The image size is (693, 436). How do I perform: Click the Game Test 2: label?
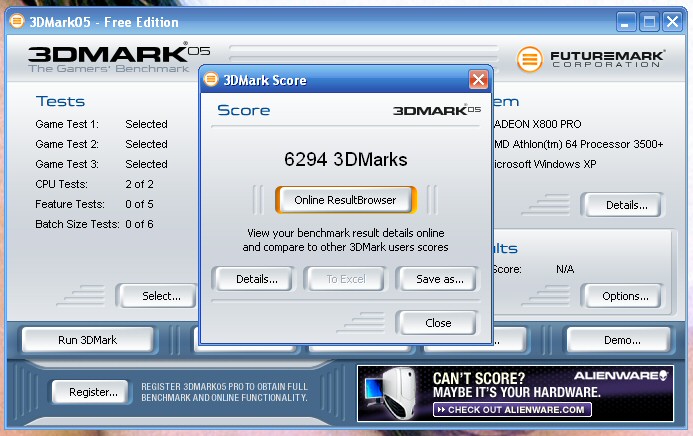pyautogui.click(x=67, y=144)
